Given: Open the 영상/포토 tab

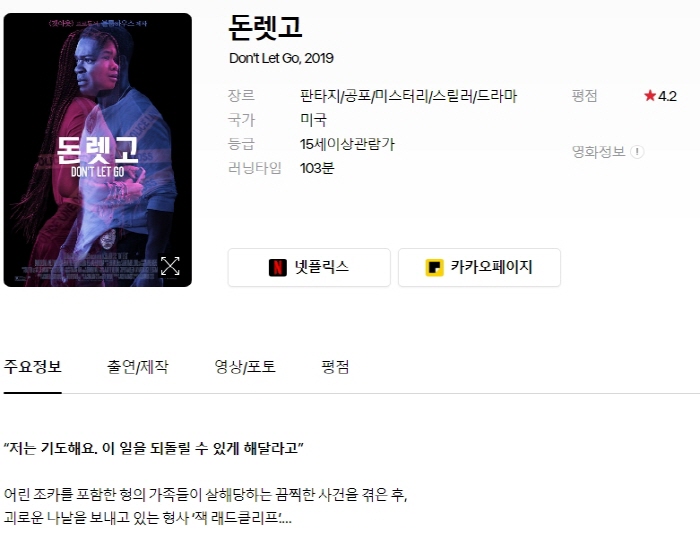Looking at the screenshot, I should [x=245, y=367].
